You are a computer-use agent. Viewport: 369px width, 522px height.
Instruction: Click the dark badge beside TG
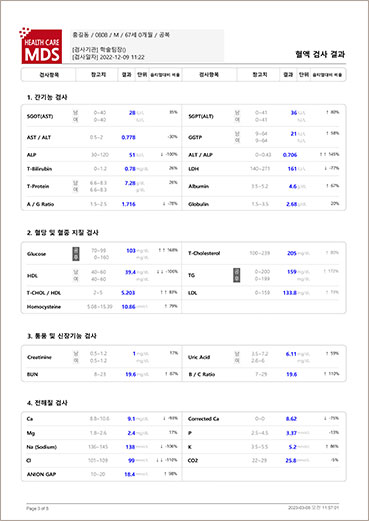click(237, 275)
